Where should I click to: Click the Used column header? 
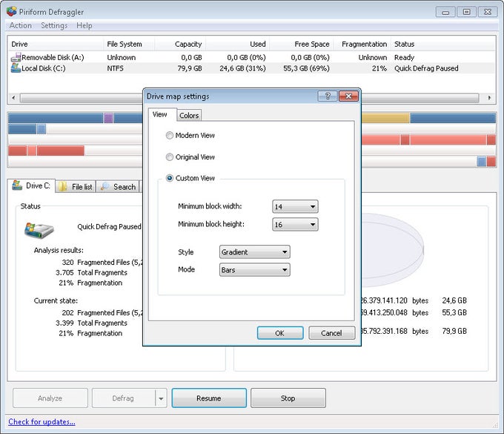(238, 44)
